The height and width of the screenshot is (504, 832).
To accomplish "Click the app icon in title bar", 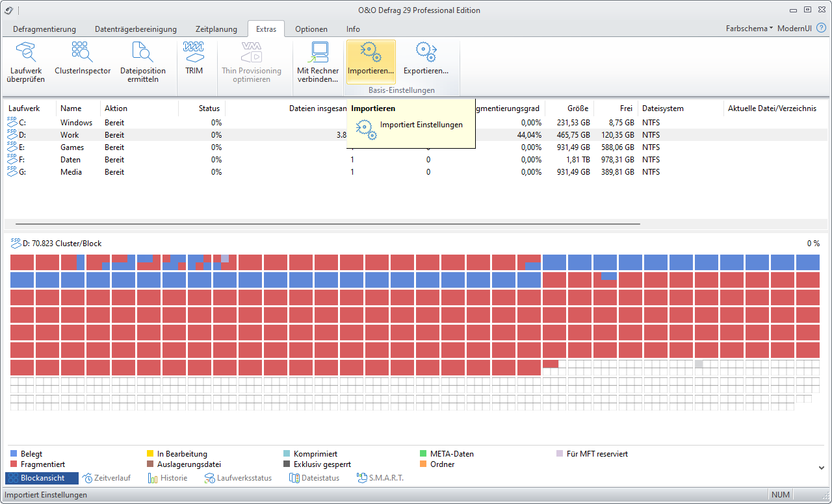I will (x=8, y=10).
